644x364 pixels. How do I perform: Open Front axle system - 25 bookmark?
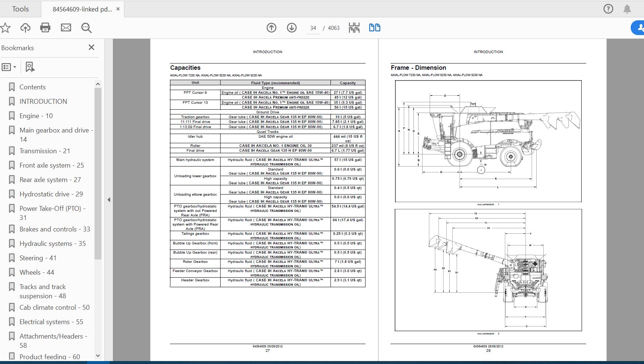(x=52, y=165)
